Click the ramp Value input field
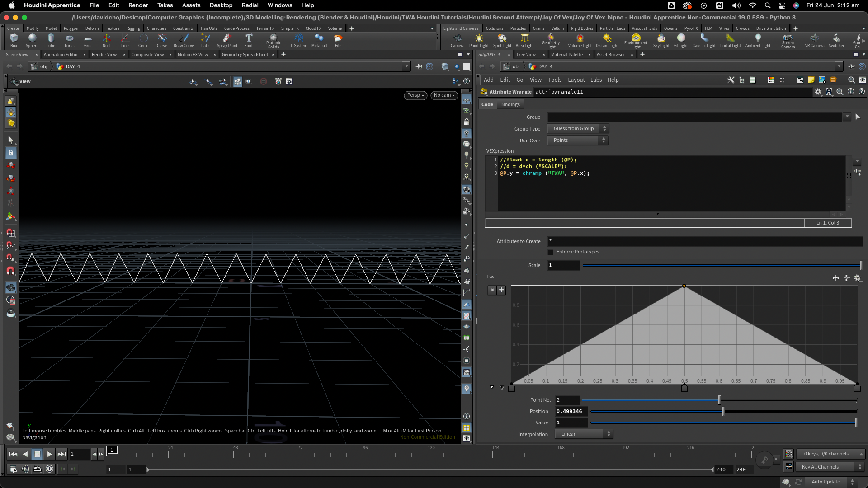 [571, 423]
